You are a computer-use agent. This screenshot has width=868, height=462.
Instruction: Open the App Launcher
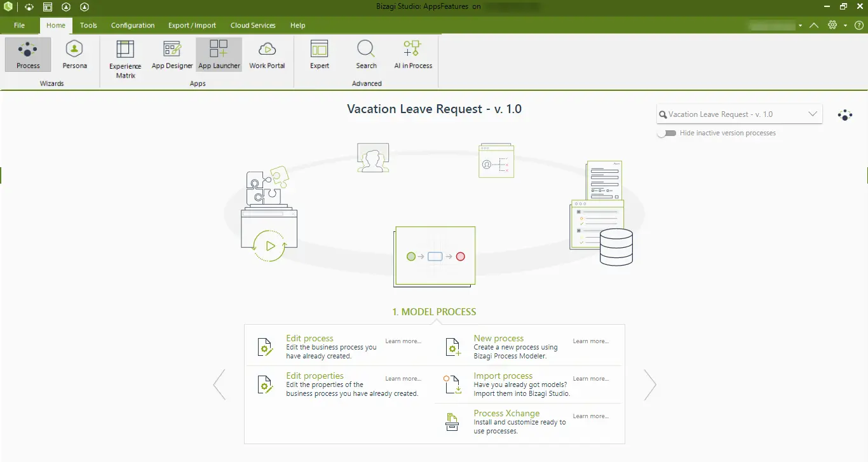pos(219,55)
